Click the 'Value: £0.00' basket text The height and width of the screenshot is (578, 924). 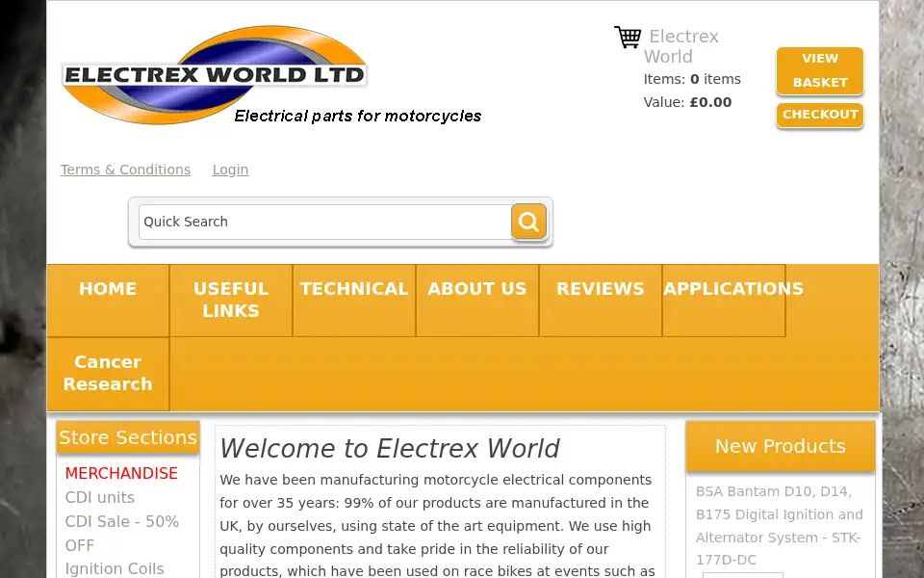(687, 102)
